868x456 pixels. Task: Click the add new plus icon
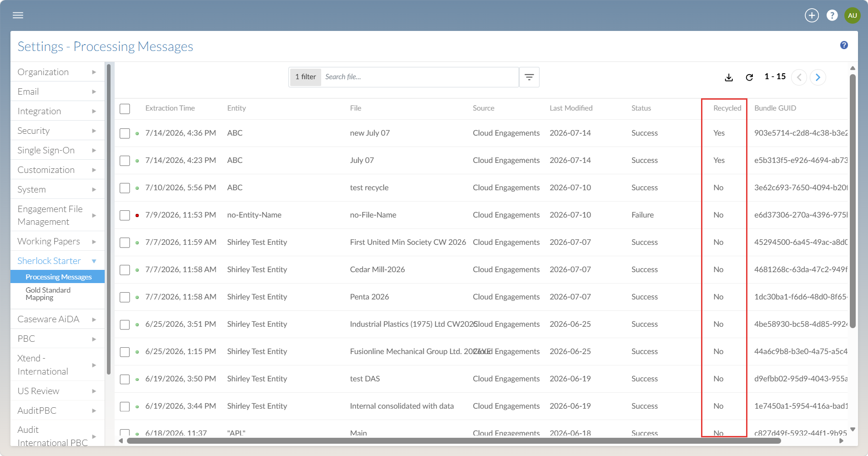812,15
